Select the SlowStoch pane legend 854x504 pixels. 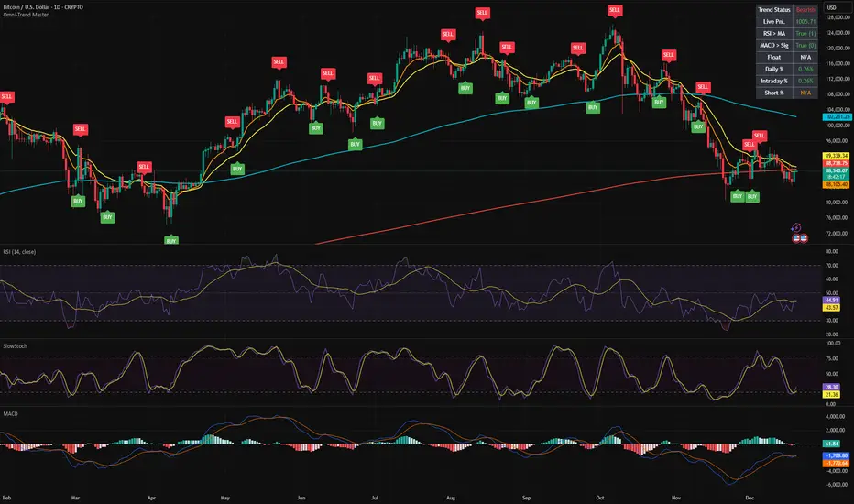pos(15,346)
